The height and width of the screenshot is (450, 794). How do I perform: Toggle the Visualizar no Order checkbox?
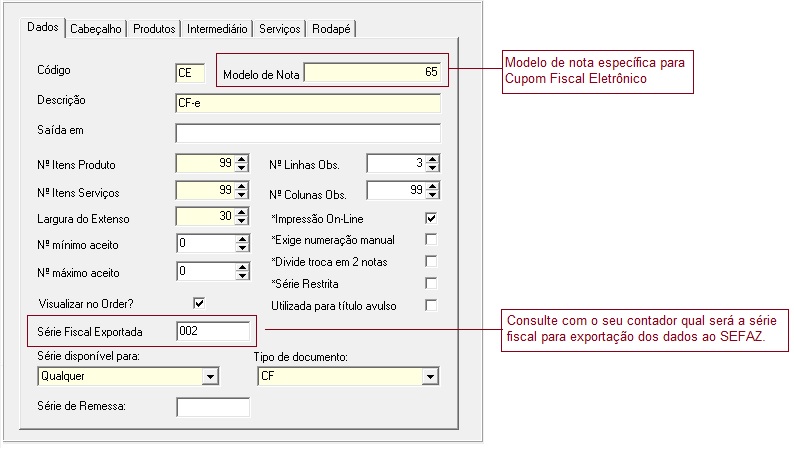[199, 303]
